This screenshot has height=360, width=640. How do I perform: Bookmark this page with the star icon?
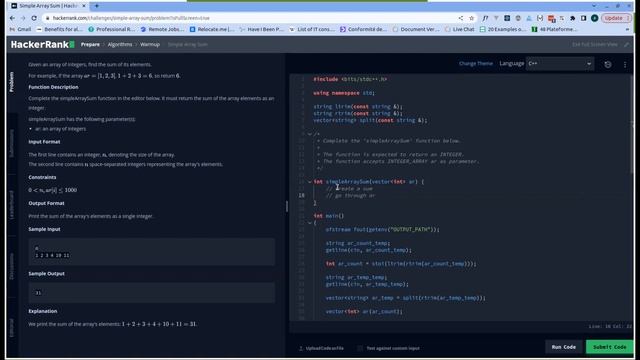coord(472,18)
